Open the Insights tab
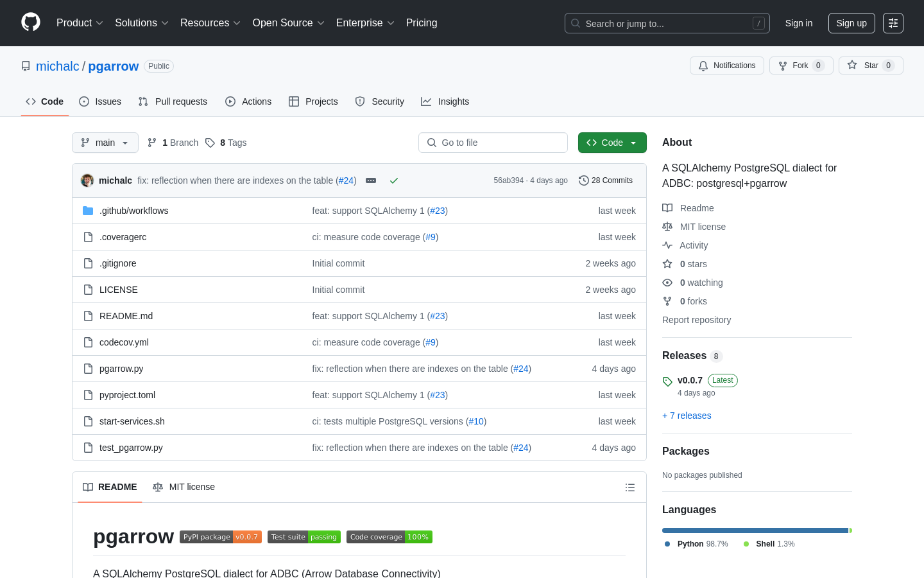The image size is (924, 578). (x=445, y=101)
